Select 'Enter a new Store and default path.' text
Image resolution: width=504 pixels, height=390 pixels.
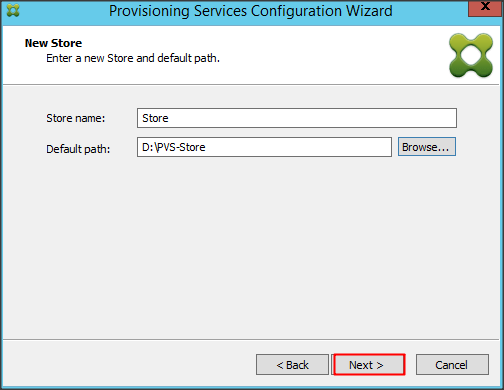133,58
